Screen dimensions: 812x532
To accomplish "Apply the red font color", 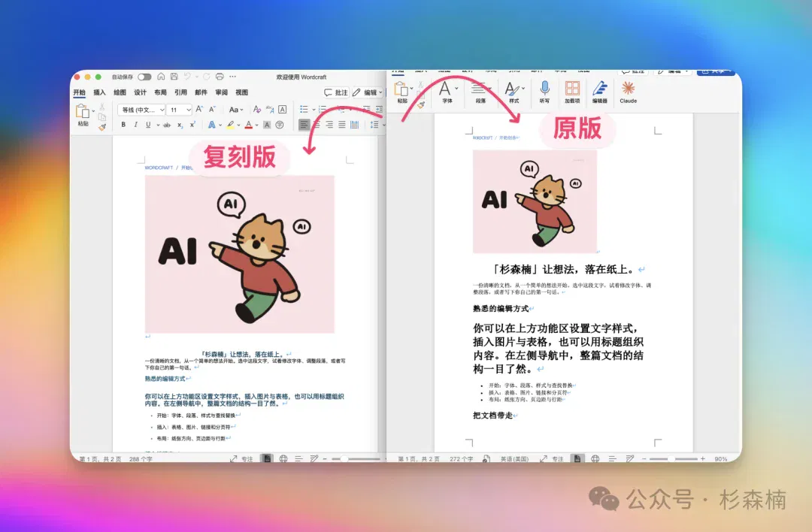I will click(x=249, y=125).
